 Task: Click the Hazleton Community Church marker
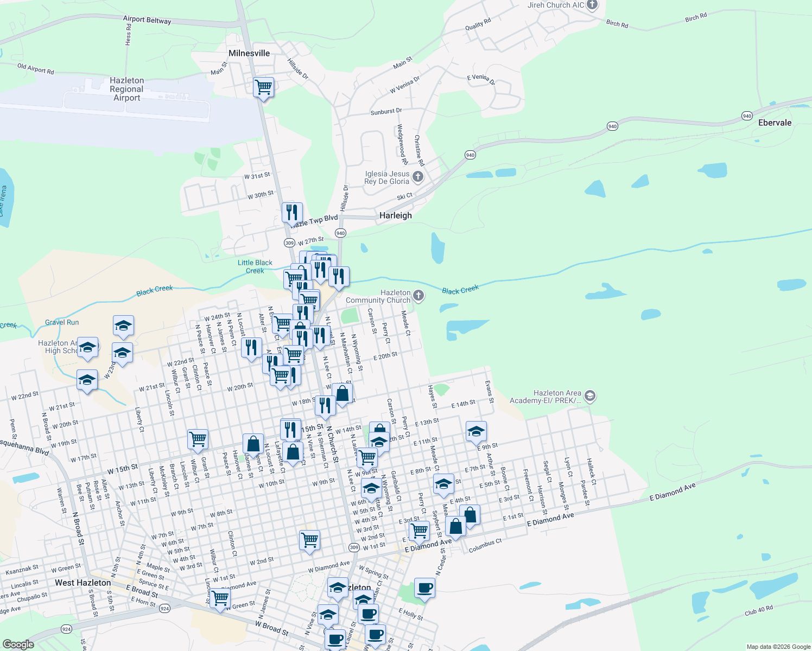[417, 296]
